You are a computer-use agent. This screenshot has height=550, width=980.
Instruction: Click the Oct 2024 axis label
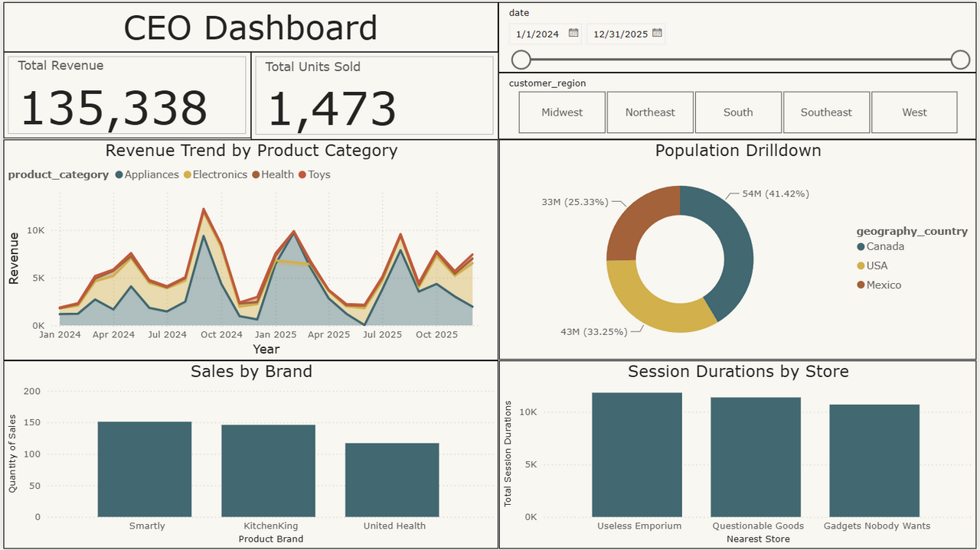(221, 335)
